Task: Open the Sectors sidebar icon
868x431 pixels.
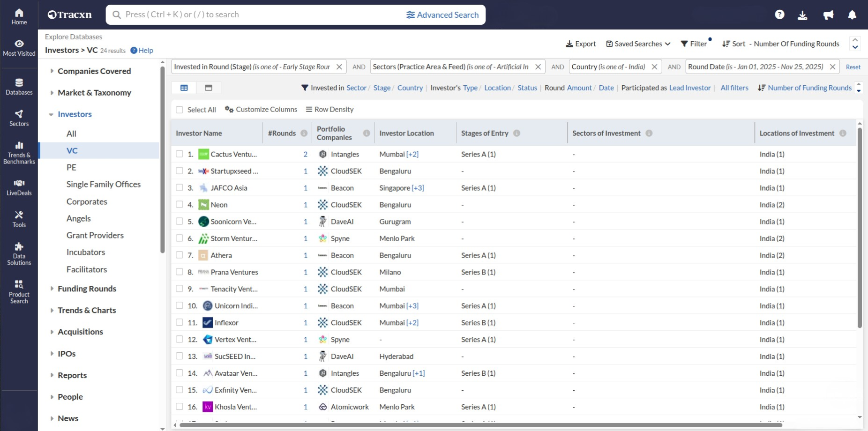Action: 19,117
